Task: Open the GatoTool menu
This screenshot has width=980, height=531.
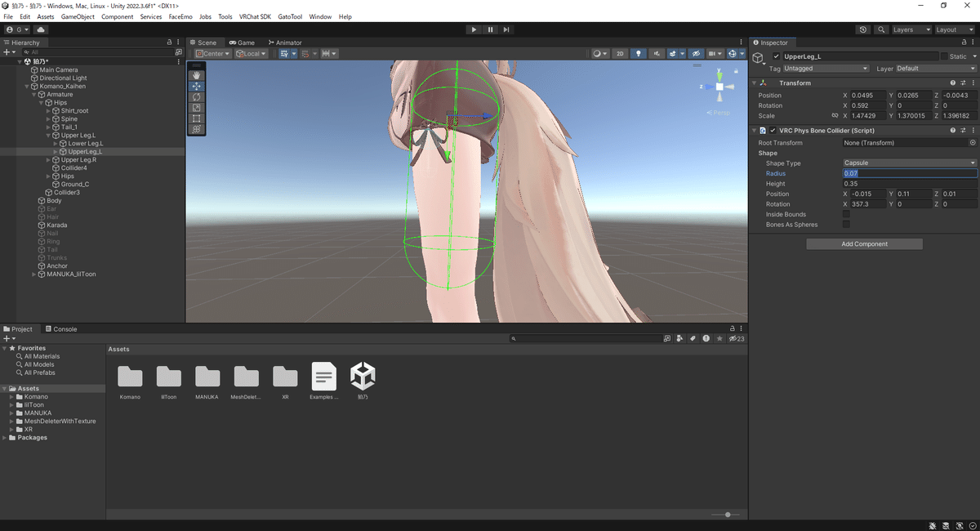Action: (290, 16)
